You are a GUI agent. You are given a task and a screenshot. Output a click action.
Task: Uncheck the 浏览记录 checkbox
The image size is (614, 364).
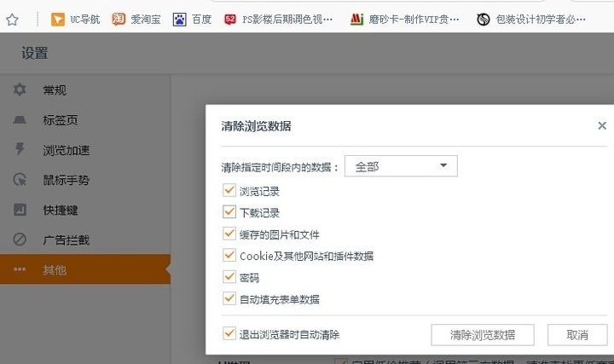point(229,190)
